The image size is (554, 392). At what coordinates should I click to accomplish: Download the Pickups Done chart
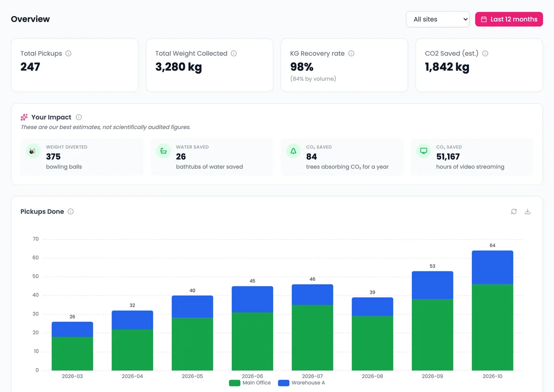(528, 211)
